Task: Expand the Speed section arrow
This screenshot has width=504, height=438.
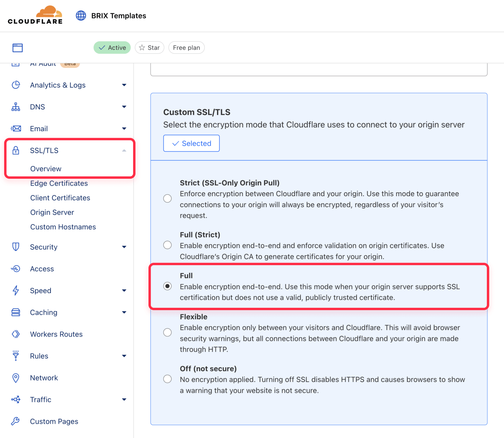Action: click(124, 291)
